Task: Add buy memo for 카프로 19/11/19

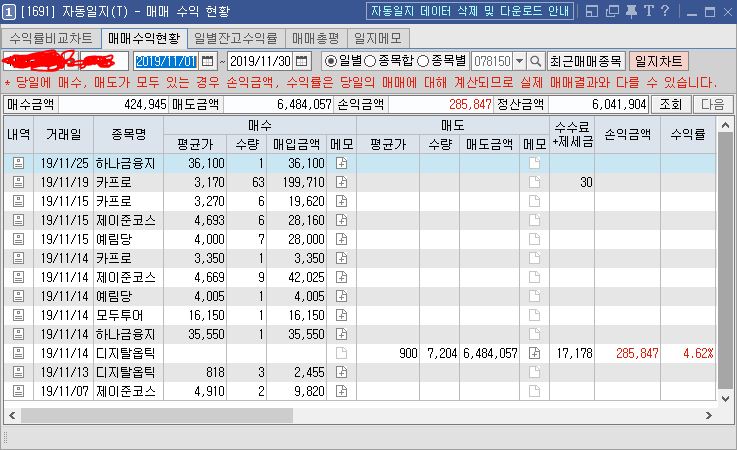Action: (342, 182)
